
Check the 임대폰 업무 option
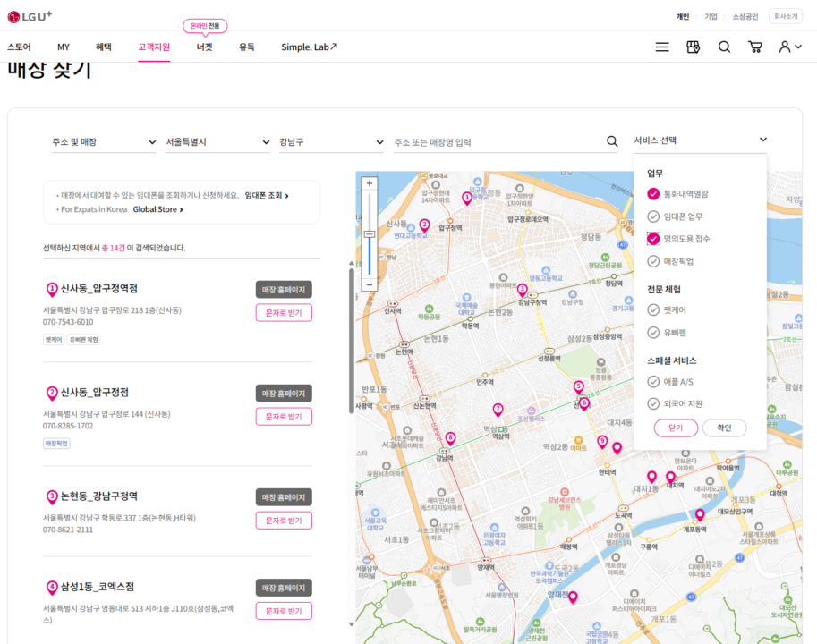click(x=675, y=216)
